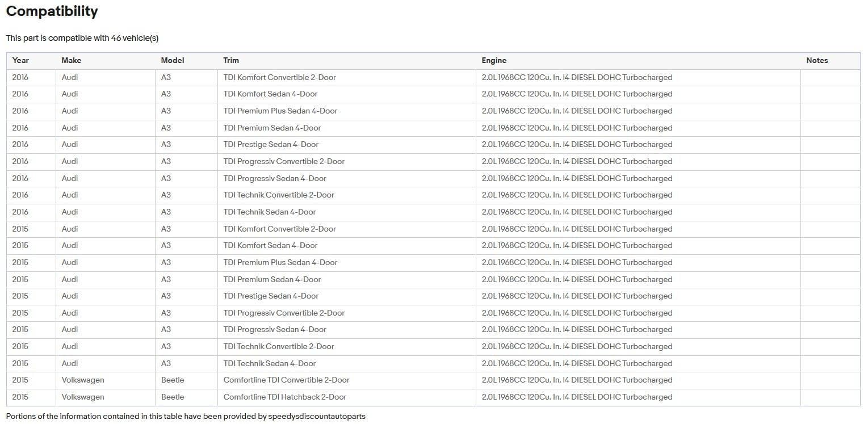Click the Notes column header
The image size is (868, 424).
[x=817, y=60]
